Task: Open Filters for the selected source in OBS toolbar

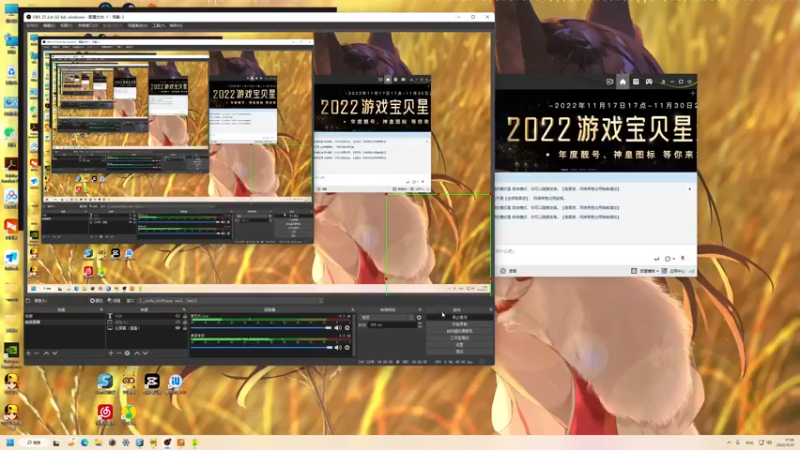Action: coord(114,301)
